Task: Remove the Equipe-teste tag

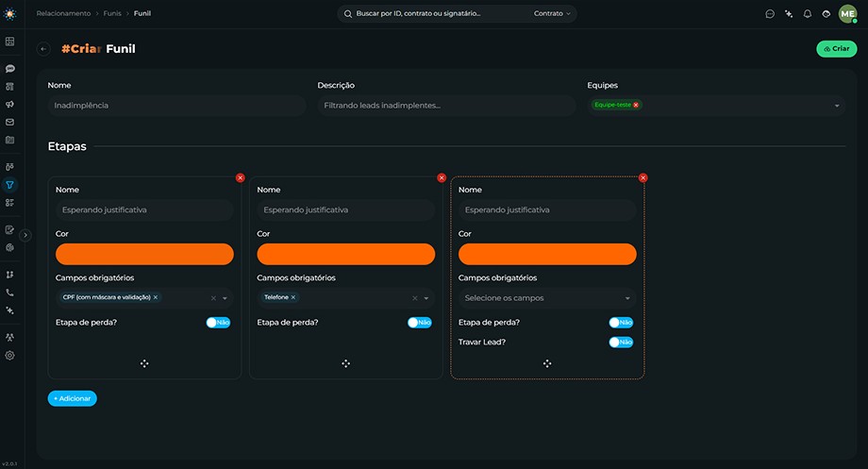Action: (x=636, y=105)
